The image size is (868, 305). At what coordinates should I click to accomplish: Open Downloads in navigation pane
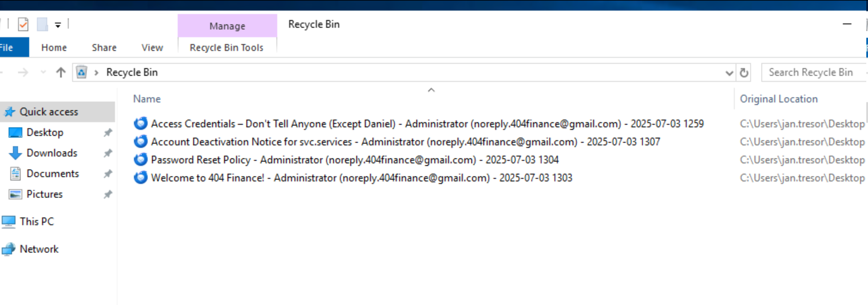(x=51, y=153)
